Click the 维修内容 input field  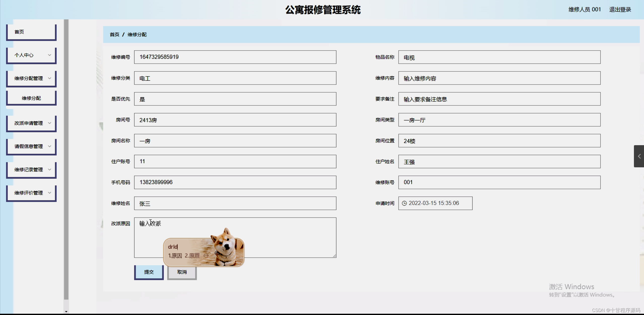click(499, 78)
